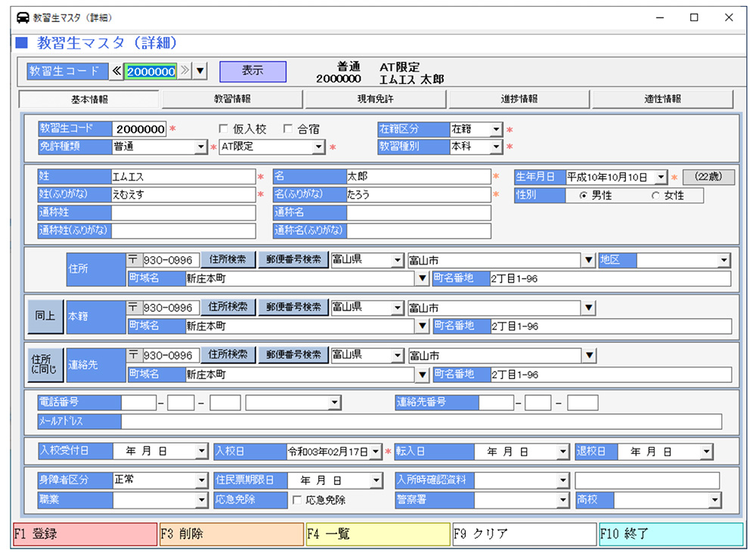Click the 姓 field containing エムエス

183,177
